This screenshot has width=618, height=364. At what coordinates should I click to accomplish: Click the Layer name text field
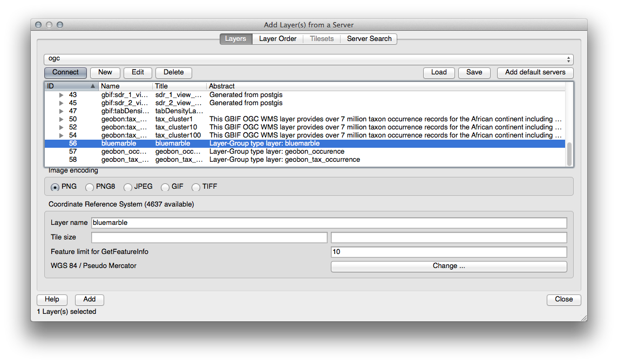click(329, 223)
